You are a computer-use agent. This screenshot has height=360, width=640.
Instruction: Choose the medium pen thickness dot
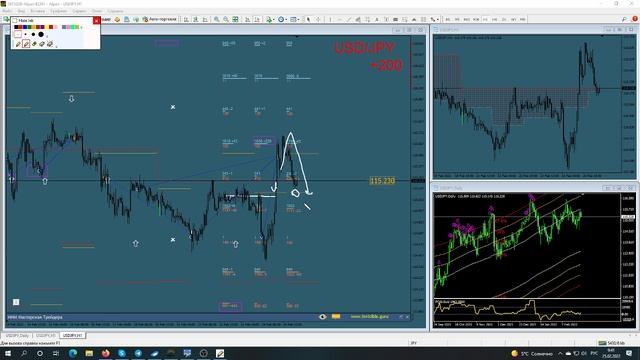[x=33, y=34]
